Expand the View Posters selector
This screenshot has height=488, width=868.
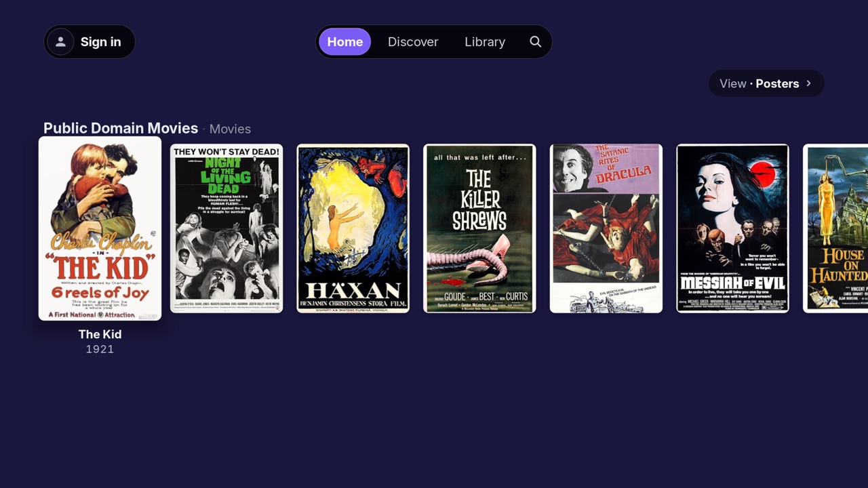click(766, 83)
